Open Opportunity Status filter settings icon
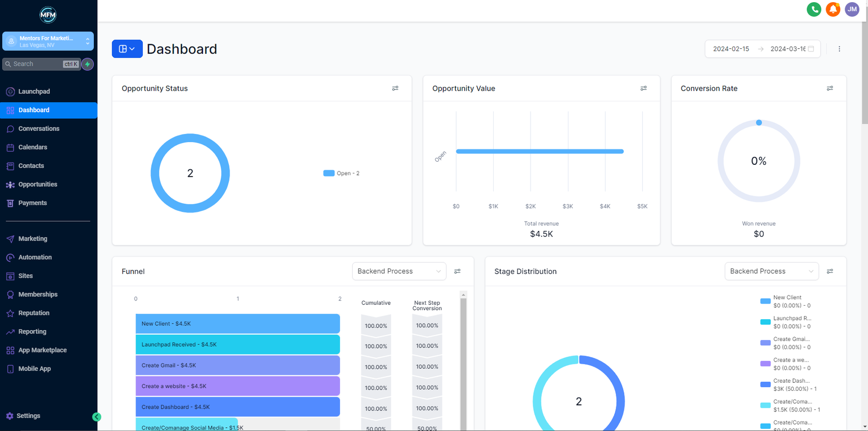Image resolution: width=868 pixels, height=431 pixels. (x=395, y=88)
